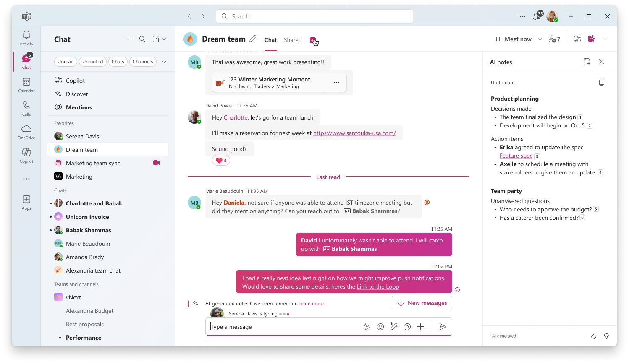Search chats with the magnifier icon
The height and width of the screenshot is (364, 629).
pos(142,39)
